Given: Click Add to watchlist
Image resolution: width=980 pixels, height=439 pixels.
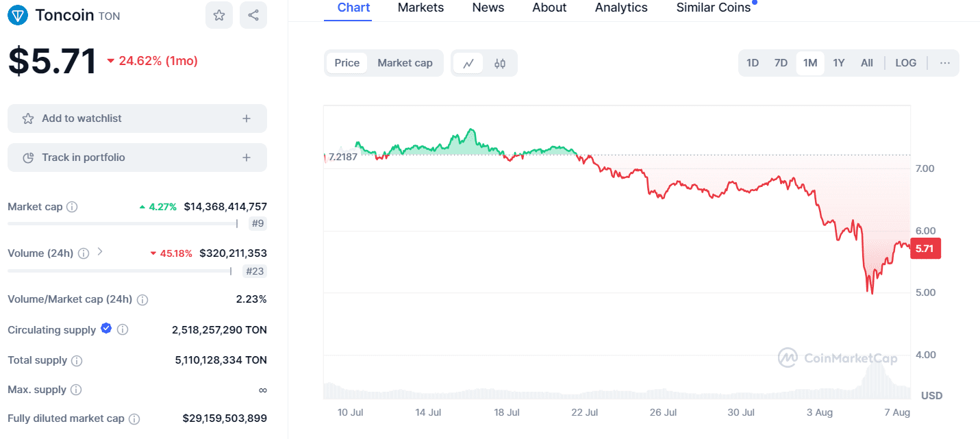Looking at the screenshot, I should click(x=137, y=118).
